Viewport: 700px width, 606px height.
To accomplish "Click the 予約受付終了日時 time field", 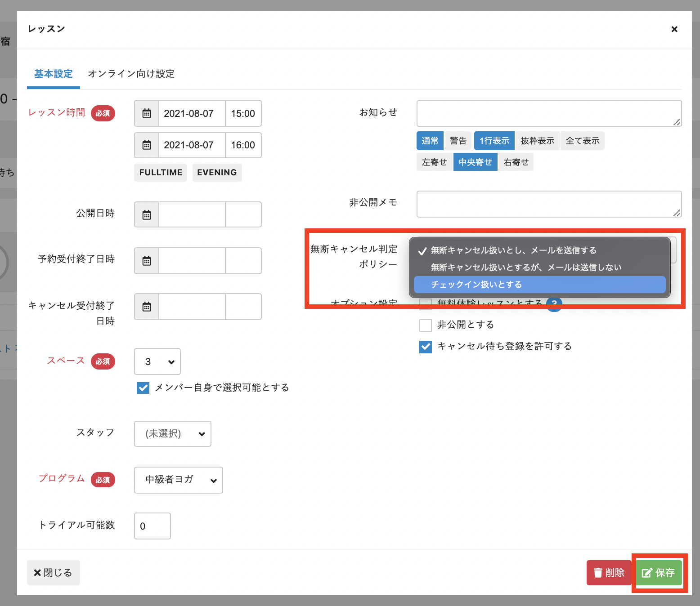I will pos(243,261).
